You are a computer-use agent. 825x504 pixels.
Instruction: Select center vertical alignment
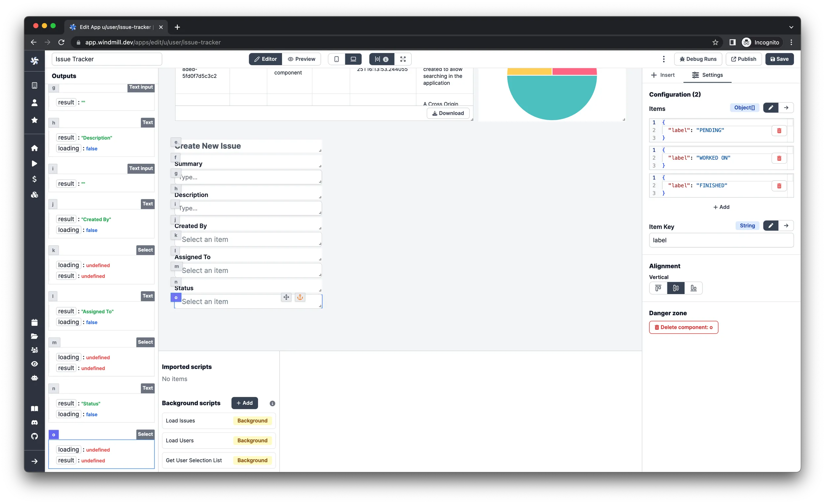coord(676,288)
